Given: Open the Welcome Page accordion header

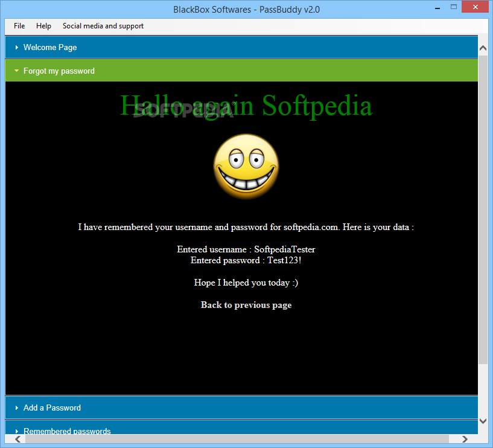Looking at the screenshot, I should (x=241, y=47).
